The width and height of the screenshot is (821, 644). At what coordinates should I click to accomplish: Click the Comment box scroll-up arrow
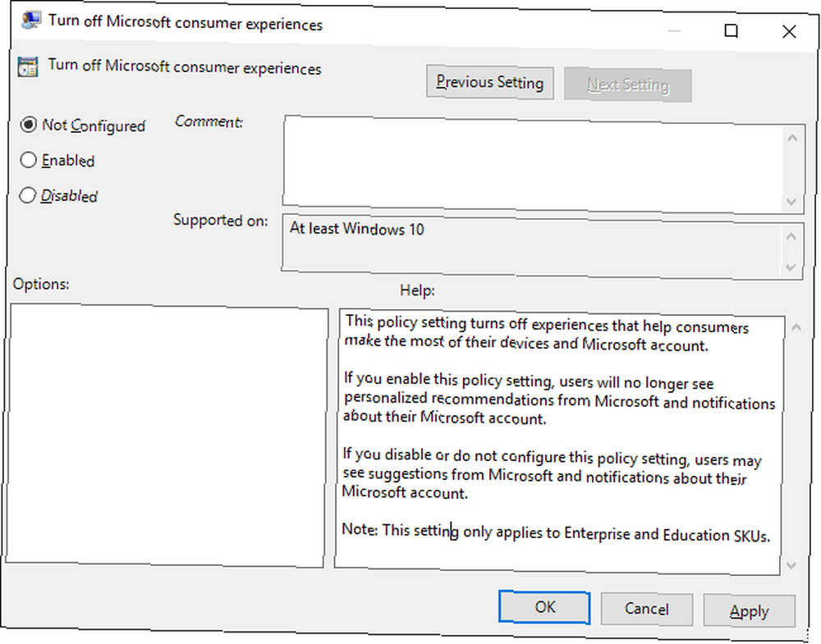793,138
